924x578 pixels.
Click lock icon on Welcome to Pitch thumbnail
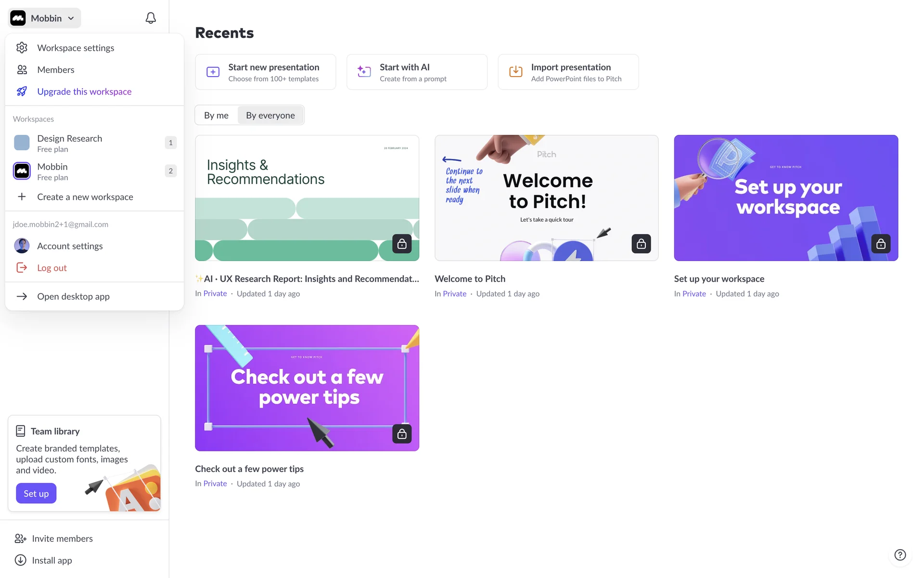coord(641,244)
